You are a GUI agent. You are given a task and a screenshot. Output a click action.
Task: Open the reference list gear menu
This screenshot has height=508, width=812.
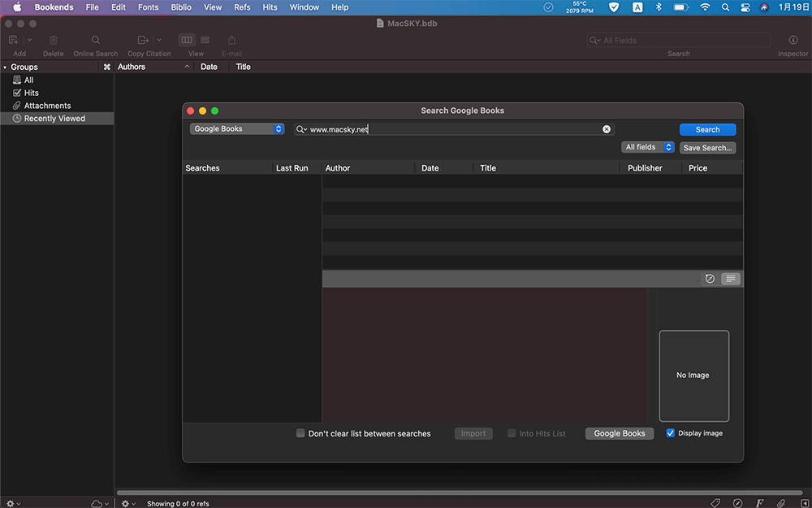tap(128, 503)
